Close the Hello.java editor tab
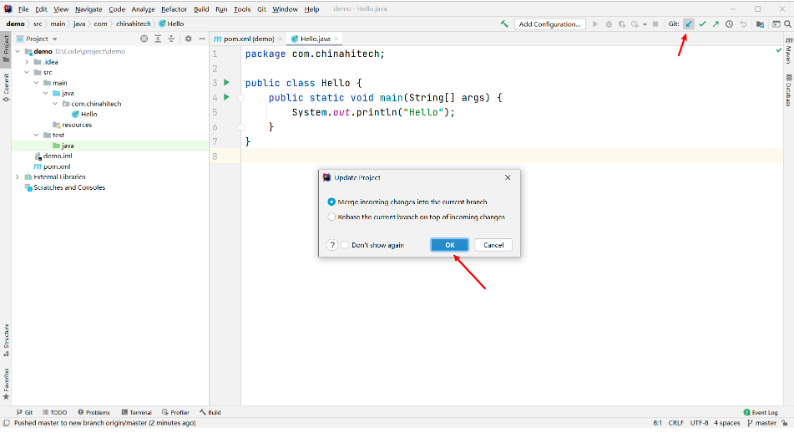The width and height of the screenshot is (794, 432). pos(336,38)
